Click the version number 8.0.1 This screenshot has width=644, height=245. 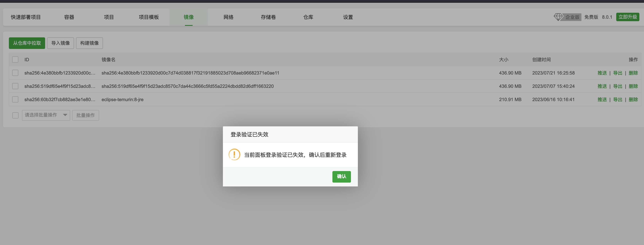(x=607, y=17)
